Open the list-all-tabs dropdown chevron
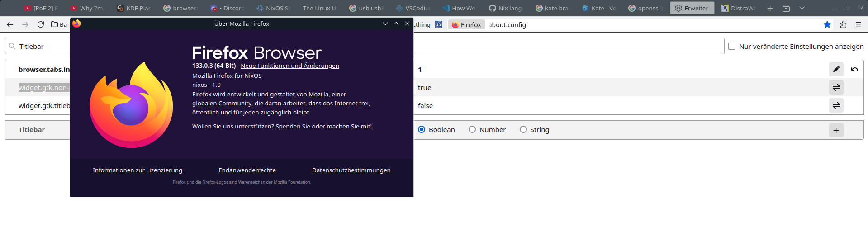This screenshot has width=868, height=246. click(802, 8)
